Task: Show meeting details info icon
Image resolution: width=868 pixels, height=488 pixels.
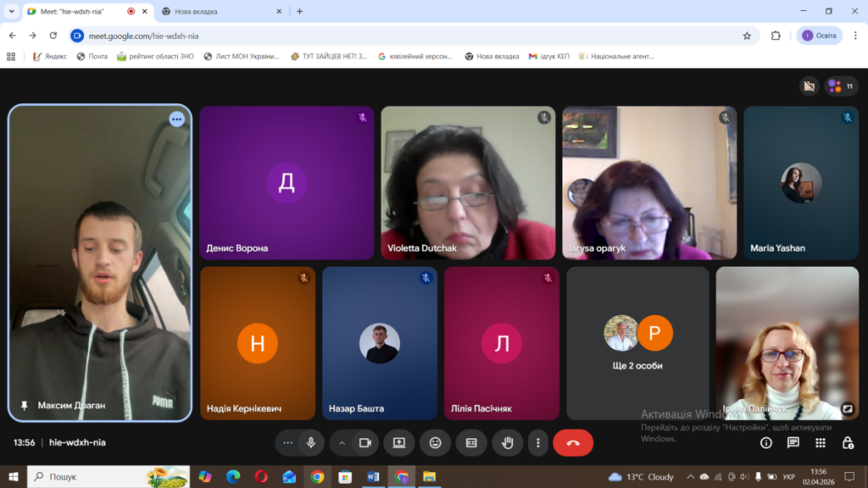Action: pos(766,442)
